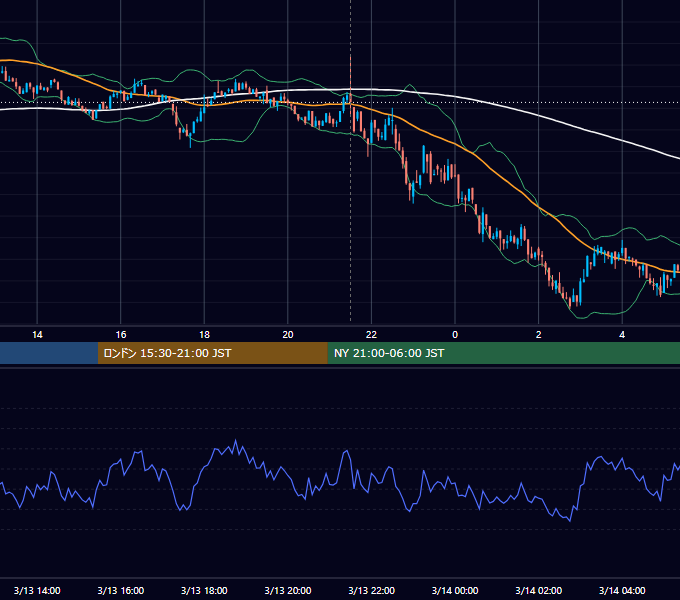Screen dimensions: 680x600
Task: Click the '3/13 22:00' date label
Action: point(372,590)
